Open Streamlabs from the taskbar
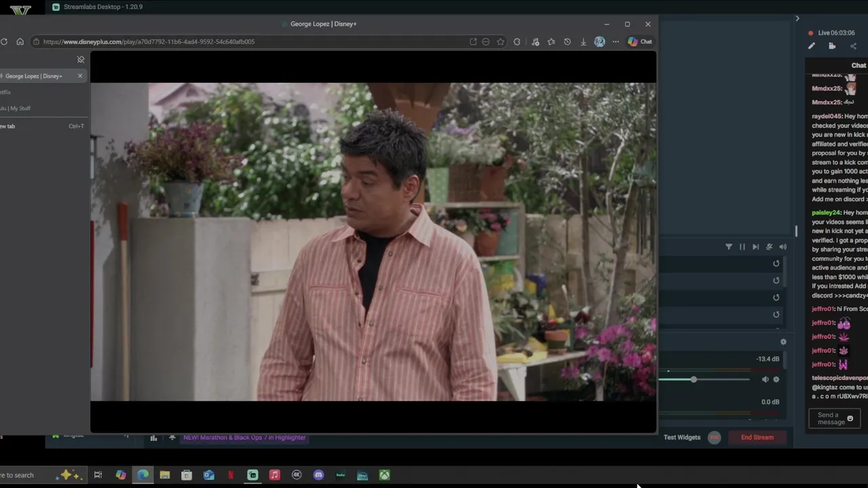The width and height of the screenshot is (868, 488). pos(252,475)
